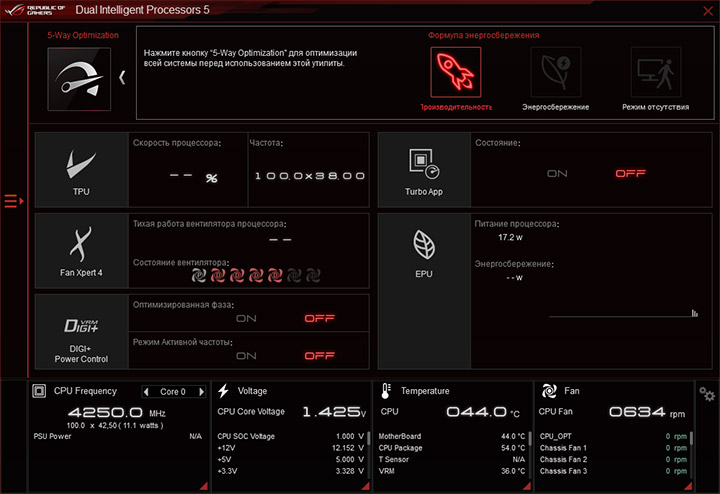Image resolution: width=720 pixels, height=494 pixels.
Task: Click the Fan list scrollbar
Action: point(691,438)
